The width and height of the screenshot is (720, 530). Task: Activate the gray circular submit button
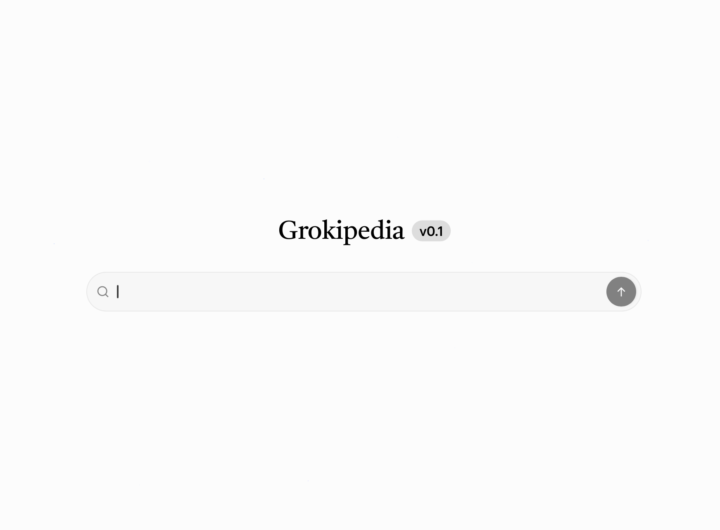(621, 292)
